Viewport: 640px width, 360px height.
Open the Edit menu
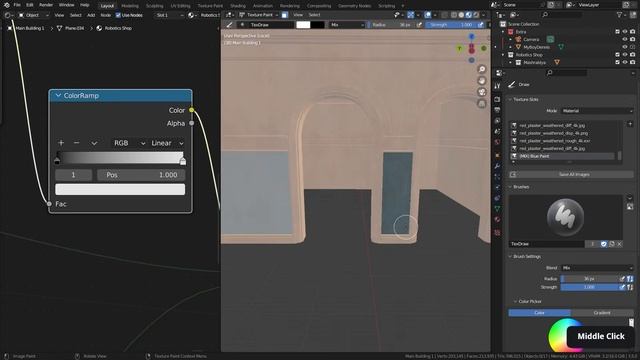[30, 5]
